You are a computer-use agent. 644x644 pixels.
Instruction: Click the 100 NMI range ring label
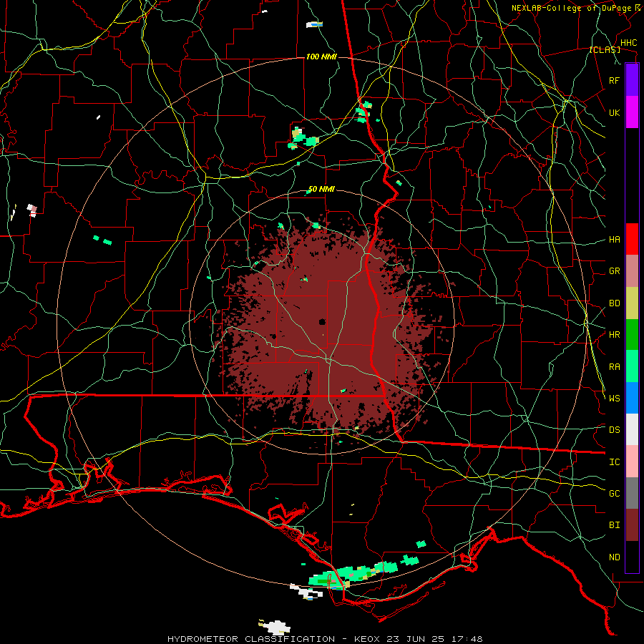321,57
